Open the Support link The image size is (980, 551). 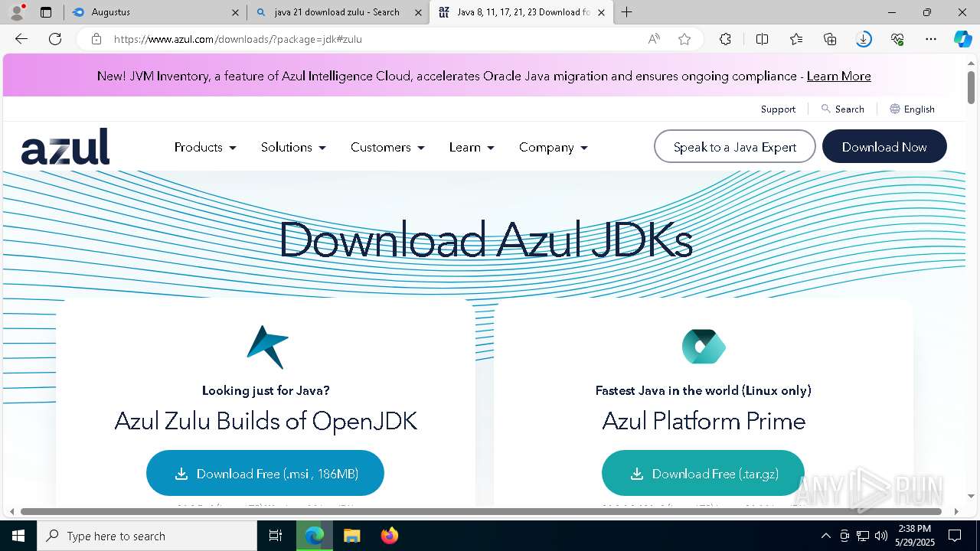pos(778,109)
